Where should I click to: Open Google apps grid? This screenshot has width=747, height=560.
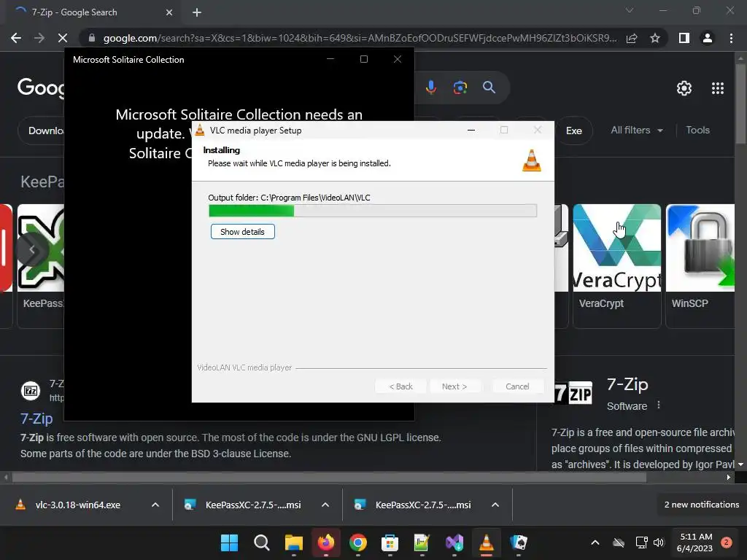coord(718,88)
